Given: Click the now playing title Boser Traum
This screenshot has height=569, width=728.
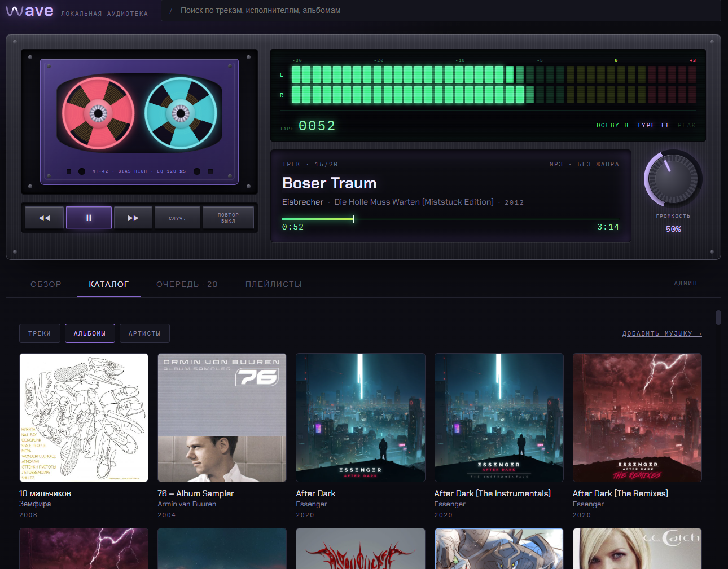Looking at the screenshot, I should [329, 183].
